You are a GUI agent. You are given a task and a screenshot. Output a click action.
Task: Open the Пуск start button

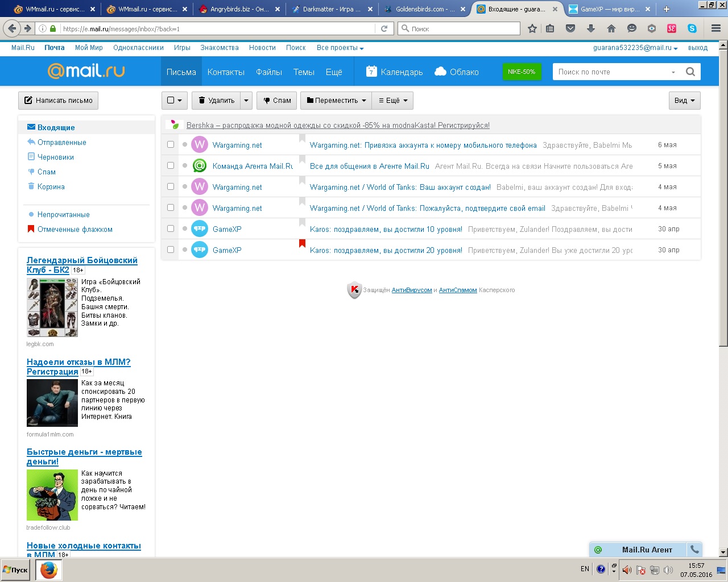tap(16, 569)
